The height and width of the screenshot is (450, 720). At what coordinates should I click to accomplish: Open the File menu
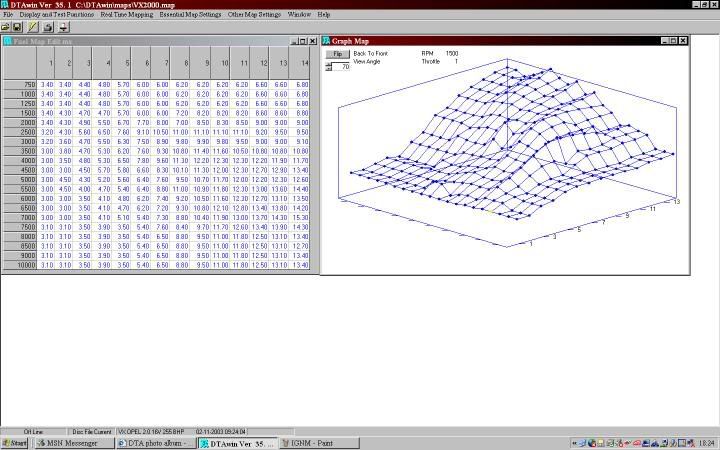(x=8, y=15)
